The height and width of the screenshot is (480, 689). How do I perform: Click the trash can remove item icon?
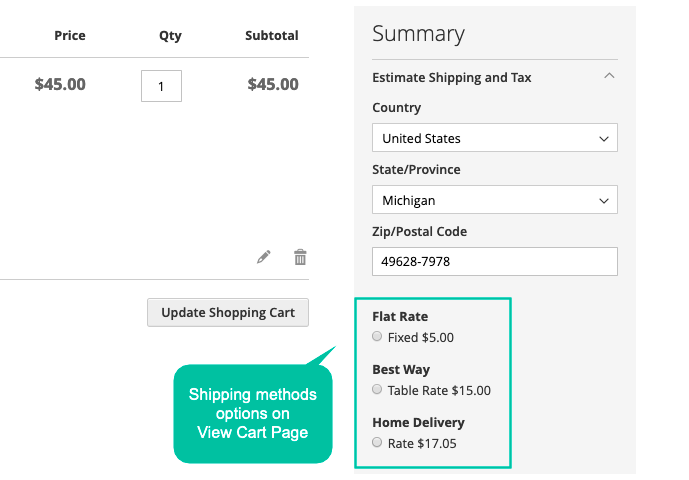(300, 257)
